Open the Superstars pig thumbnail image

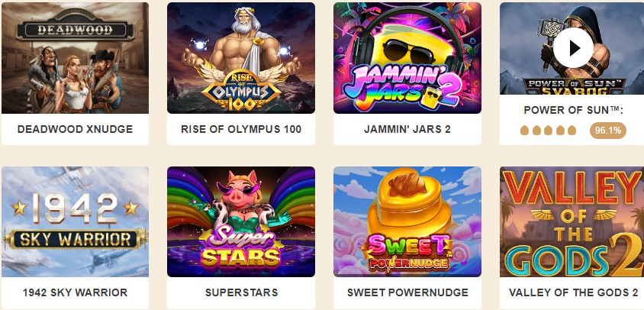click(241, 221)
